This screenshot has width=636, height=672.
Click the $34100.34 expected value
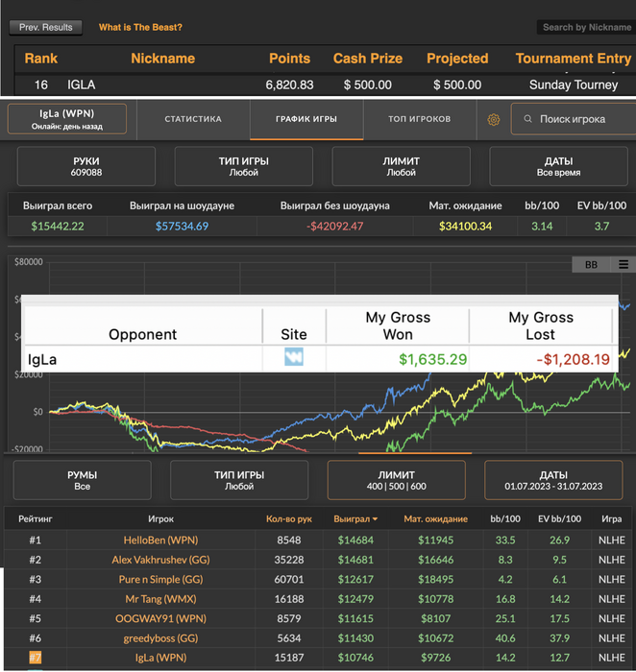pyautogui.click(x=465, y=227)
